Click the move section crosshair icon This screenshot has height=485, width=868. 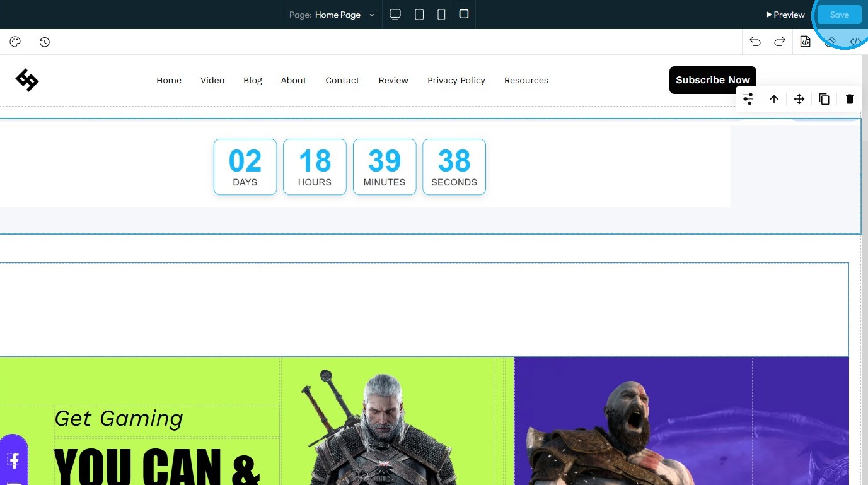(799, 99)
